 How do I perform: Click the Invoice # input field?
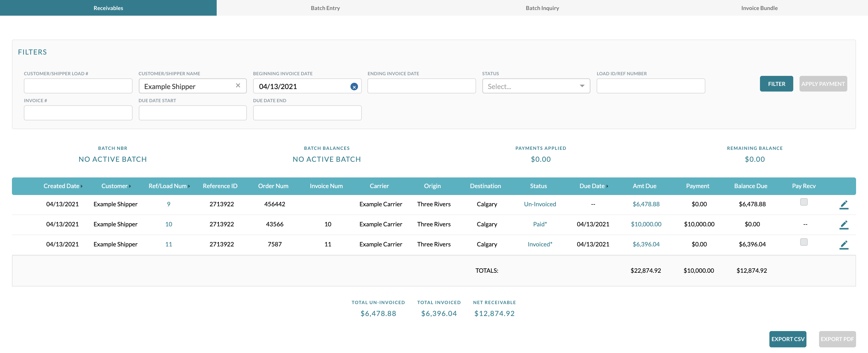tap(78, 113)
